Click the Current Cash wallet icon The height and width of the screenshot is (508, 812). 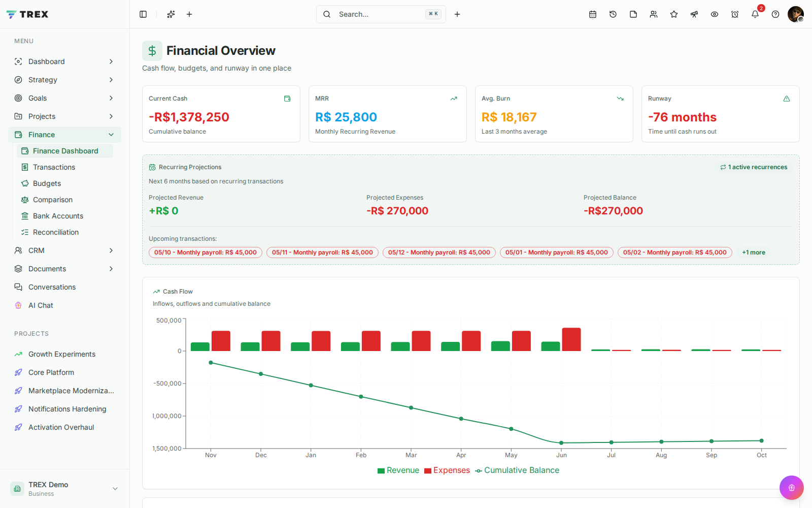[287, 99]
